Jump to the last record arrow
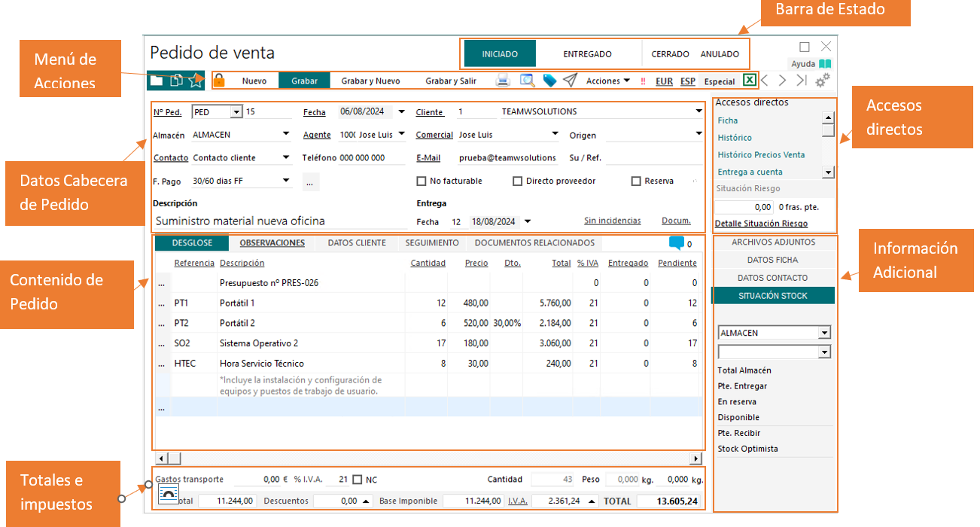 (802, 81)
